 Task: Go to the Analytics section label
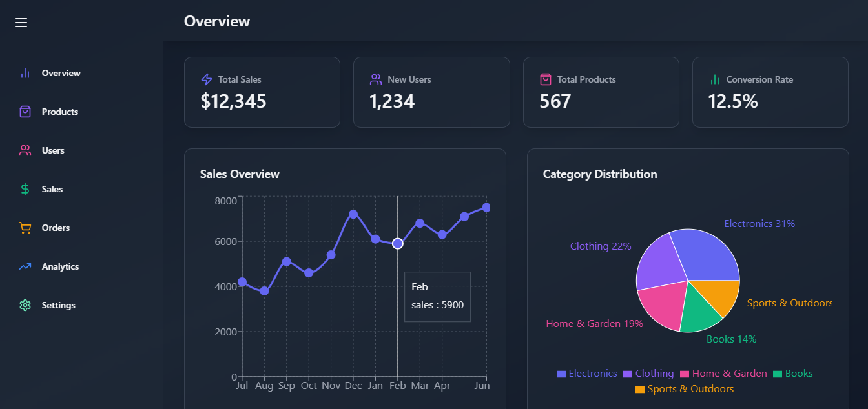tap(60, 266)
